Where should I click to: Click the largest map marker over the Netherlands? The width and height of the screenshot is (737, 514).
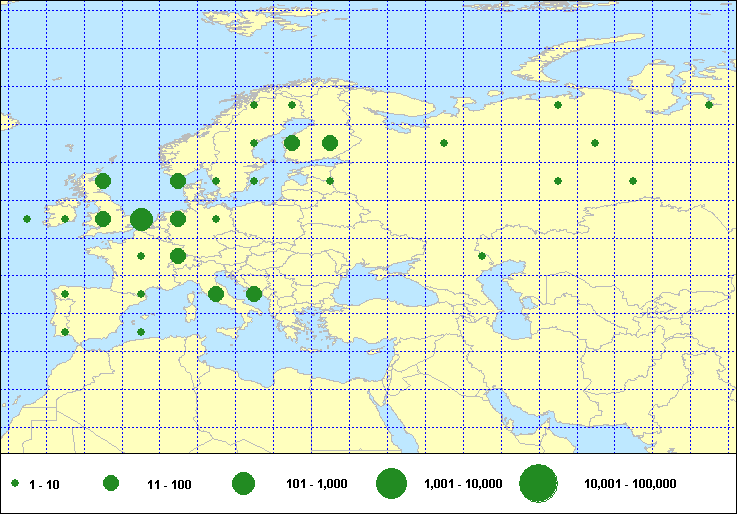141,219
